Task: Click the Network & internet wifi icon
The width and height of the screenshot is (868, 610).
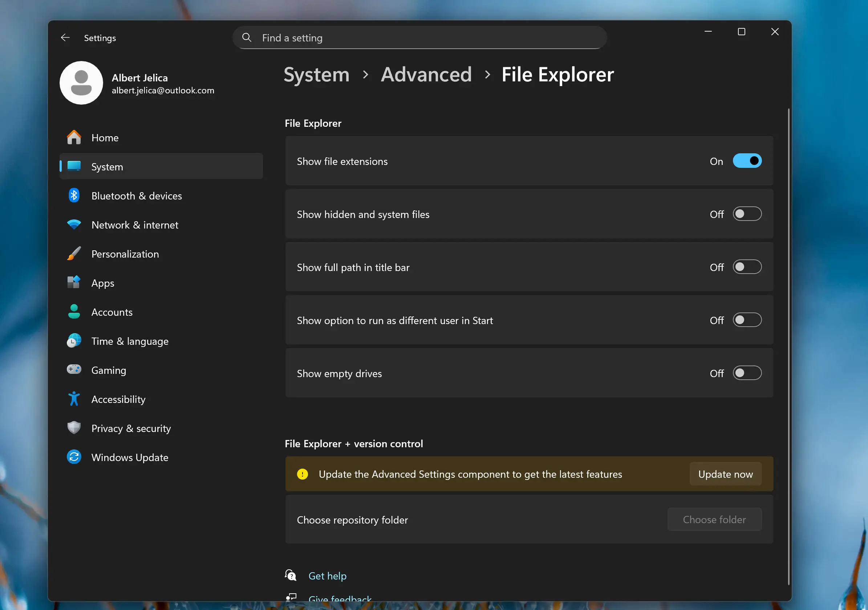Action: click(x=74, y=225)
